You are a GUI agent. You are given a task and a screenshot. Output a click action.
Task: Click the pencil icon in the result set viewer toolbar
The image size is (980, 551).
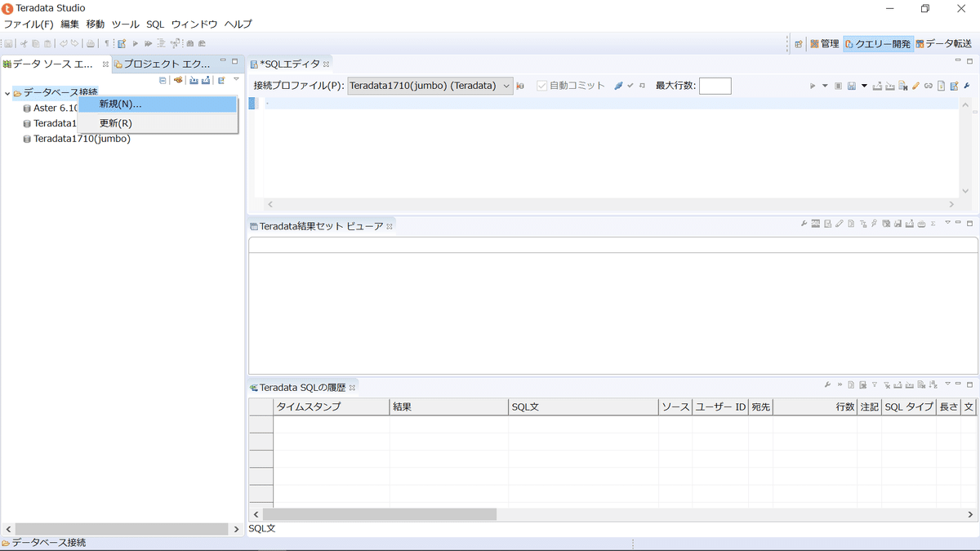(839, 224)
